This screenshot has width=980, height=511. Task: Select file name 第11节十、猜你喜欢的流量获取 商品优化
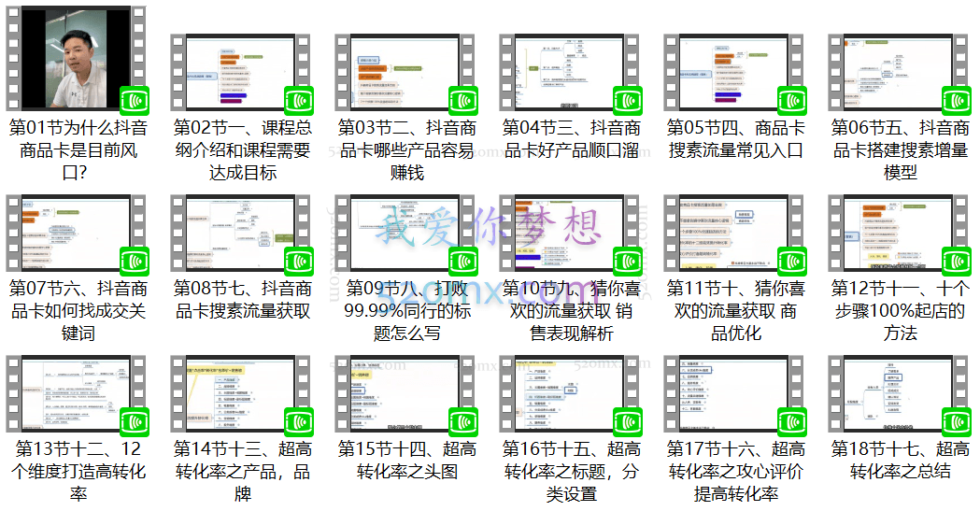pyautogui.click(x=735, y=310)
